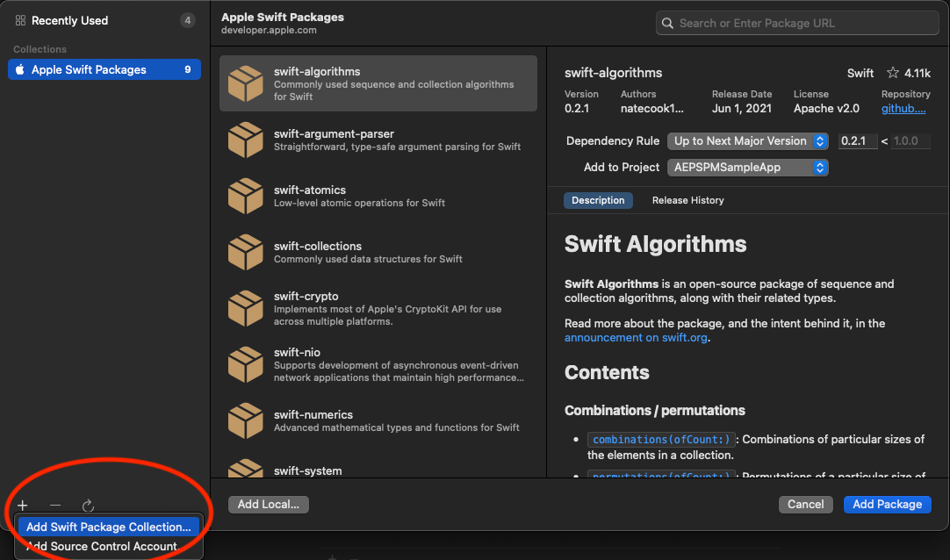The image size is (950, 560).
Task: Click the swift-atomics package box icon
Action: tap(245, 196)
